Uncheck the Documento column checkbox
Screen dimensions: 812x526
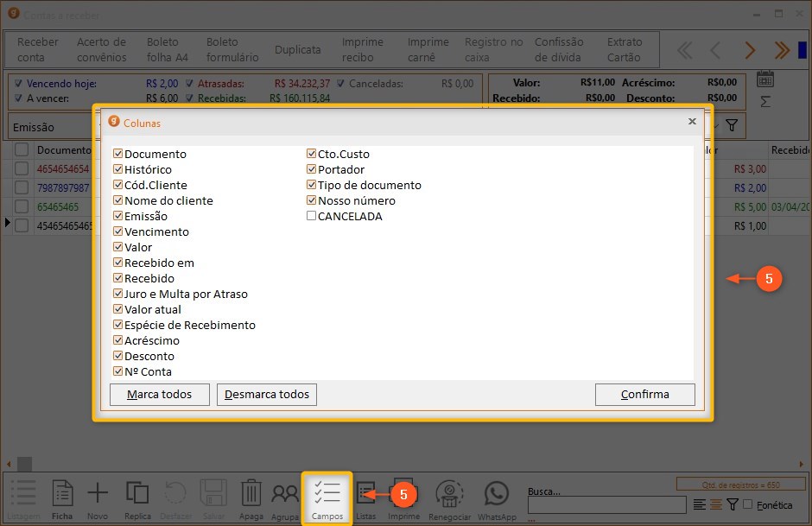(x=118, y=155)
